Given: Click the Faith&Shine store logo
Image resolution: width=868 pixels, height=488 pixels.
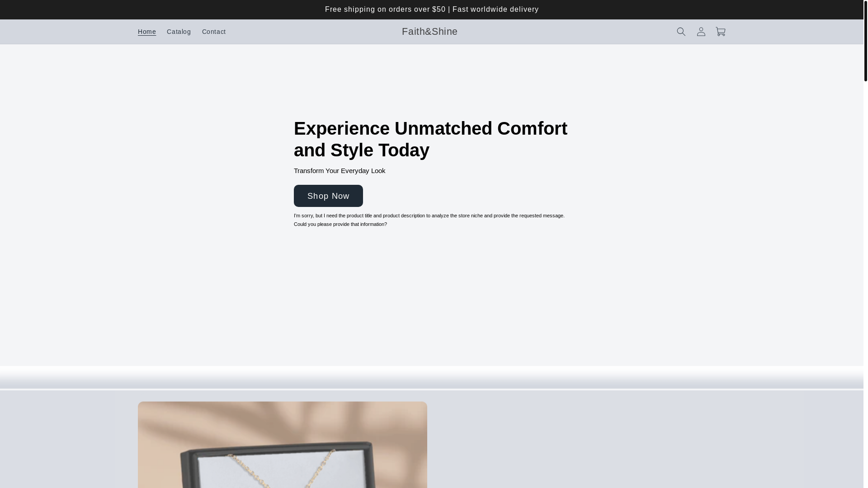Looking at the screenshot, I should click(x=429, y=32).
